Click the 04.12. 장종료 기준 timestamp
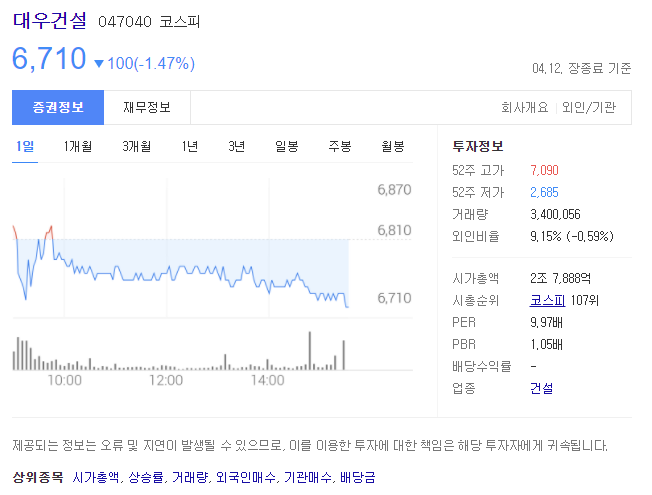 (582, 68)
